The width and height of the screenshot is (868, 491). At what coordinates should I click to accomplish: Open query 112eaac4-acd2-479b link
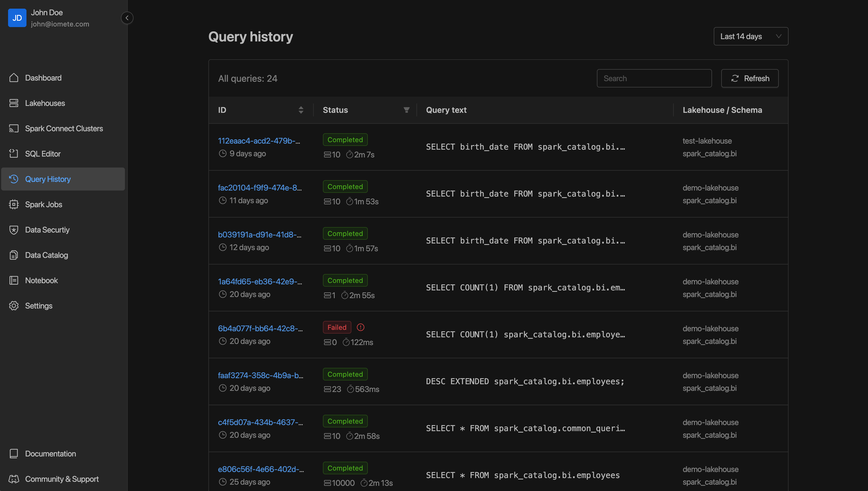(x=259, y=141)
